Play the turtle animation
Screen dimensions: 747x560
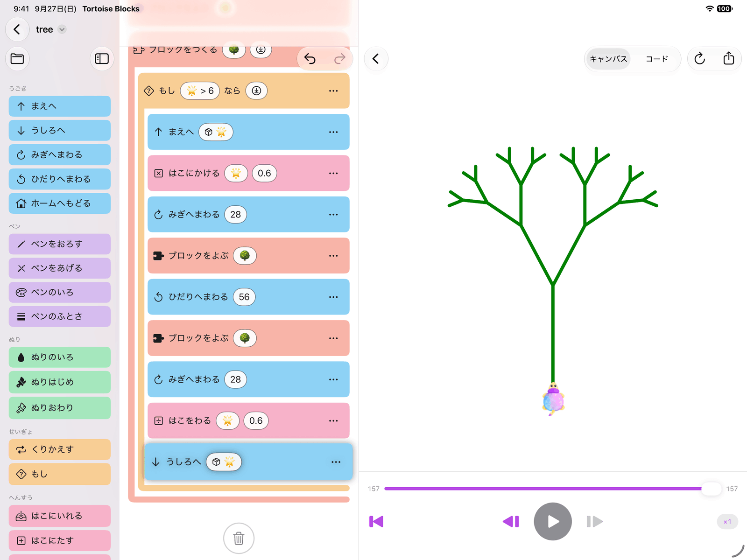[553, 521]
